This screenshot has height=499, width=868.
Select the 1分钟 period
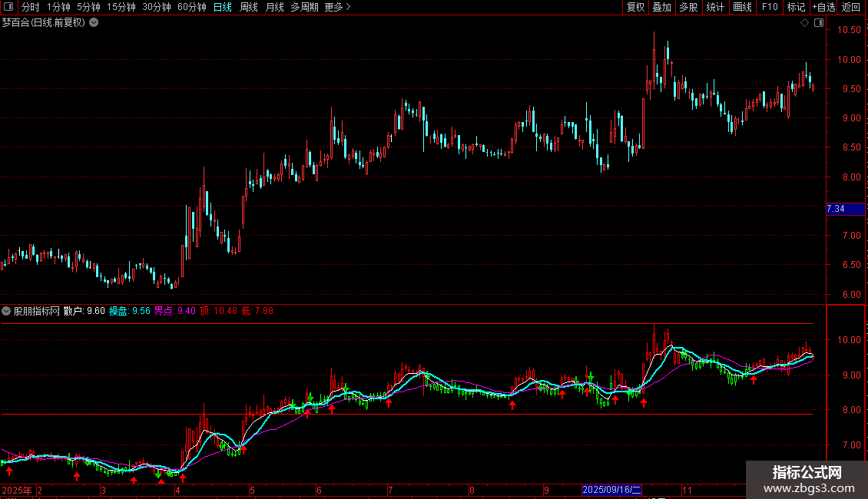point(58,7)
